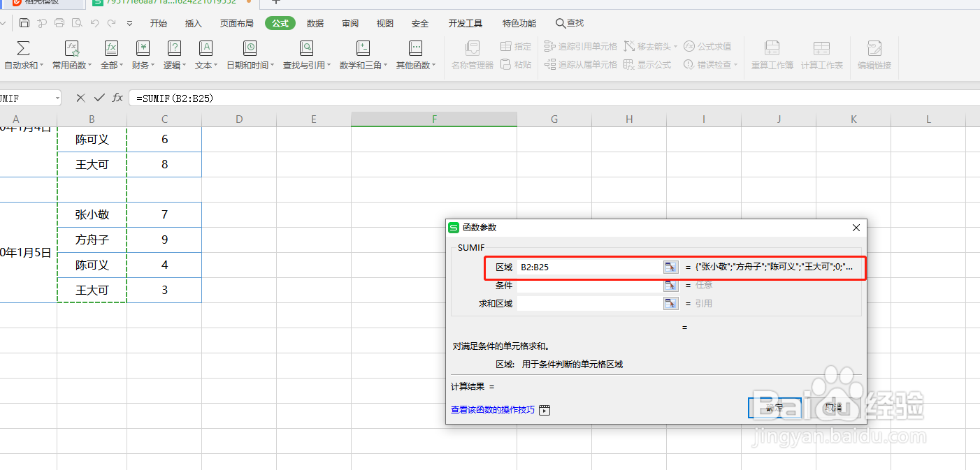Switch to the 数据 ribbon tab
The image size is (980, 470).
click(x=315, y=23)
